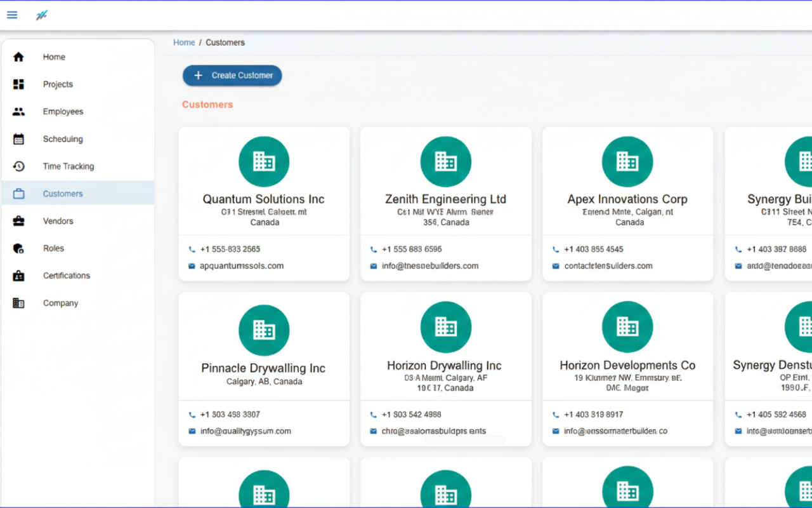Open Employees via the people icon
Image resolution: width=812 pixels, height=508 pixels.
tap(18, 111)
